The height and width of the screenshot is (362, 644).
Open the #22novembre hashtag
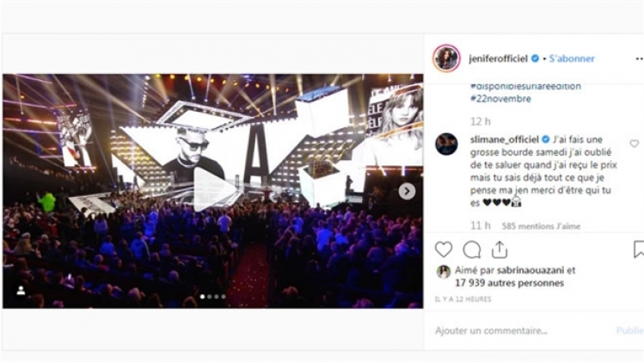click(500, 99)
